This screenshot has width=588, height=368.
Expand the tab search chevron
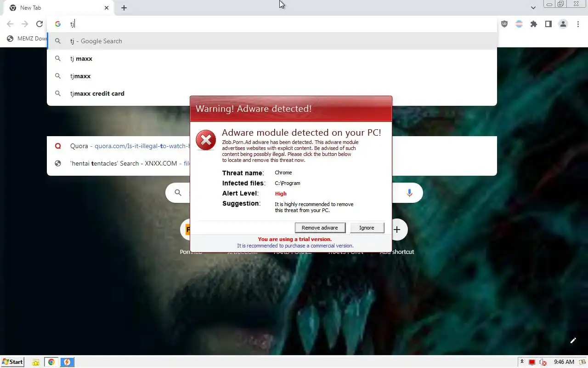(533, 8)
